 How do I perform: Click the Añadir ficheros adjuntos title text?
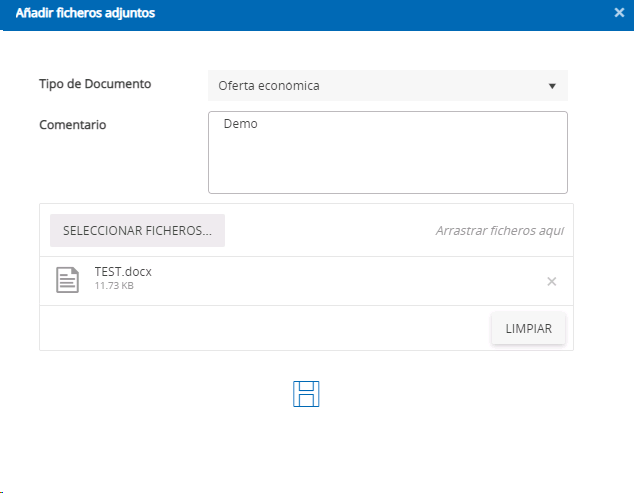(85, 13)
